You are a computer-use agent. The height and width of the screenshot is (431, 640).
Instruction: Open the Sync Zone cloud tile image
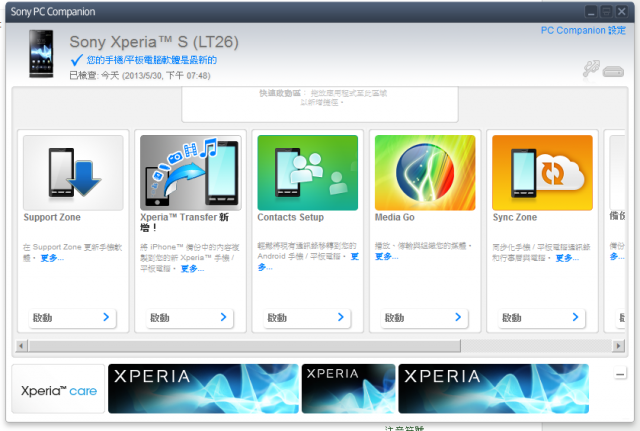click(x=542, y=173)
